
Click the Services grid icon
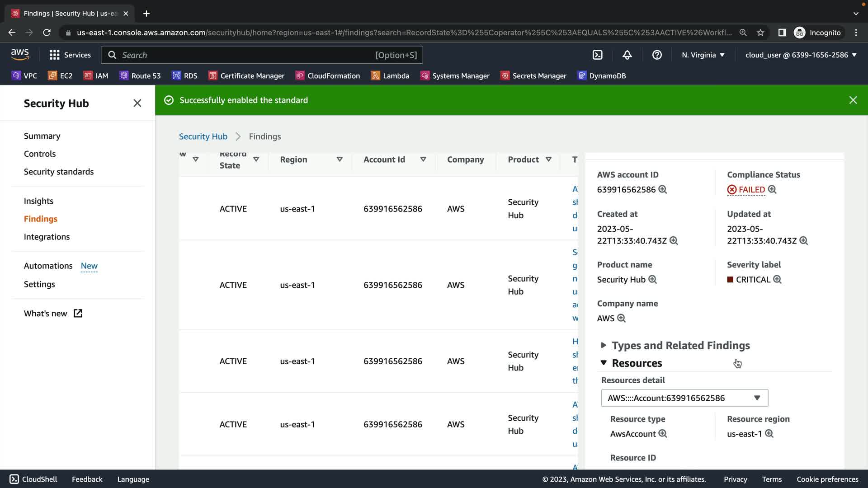[x=55, y=55]
